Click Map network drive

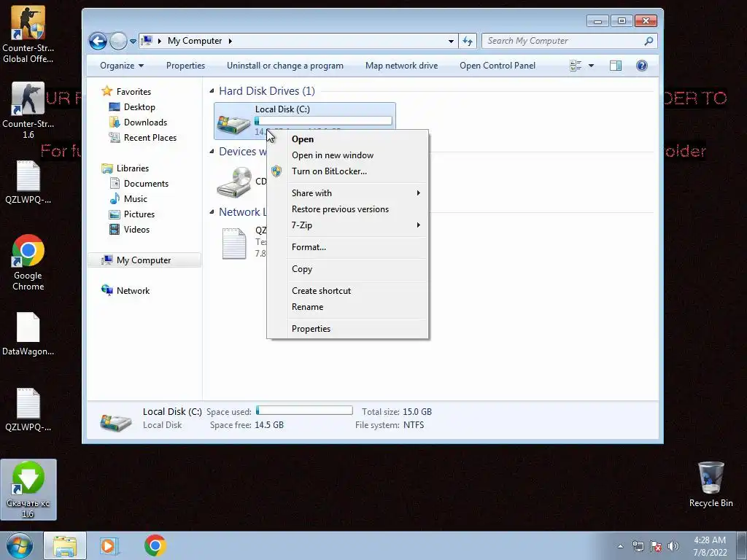pyautogui.click(x=401, y=66)
